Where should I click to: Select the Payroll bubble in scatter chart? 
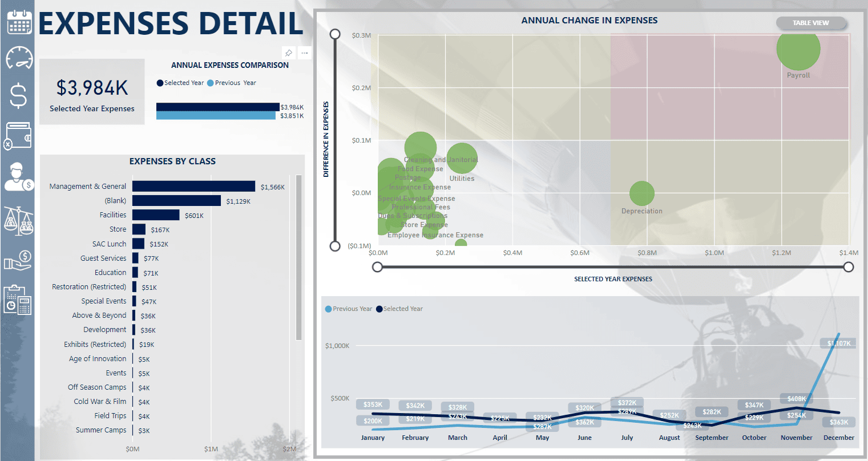(x=798, y=48)
